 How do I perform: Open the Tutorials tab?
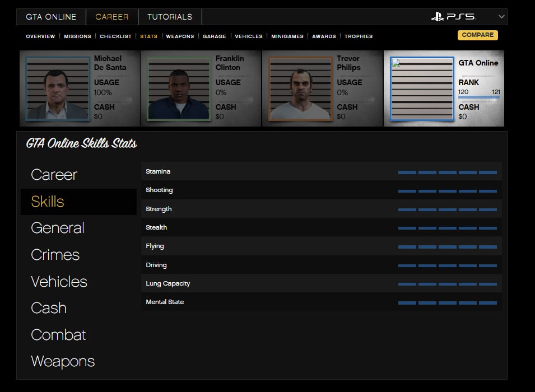170,17
